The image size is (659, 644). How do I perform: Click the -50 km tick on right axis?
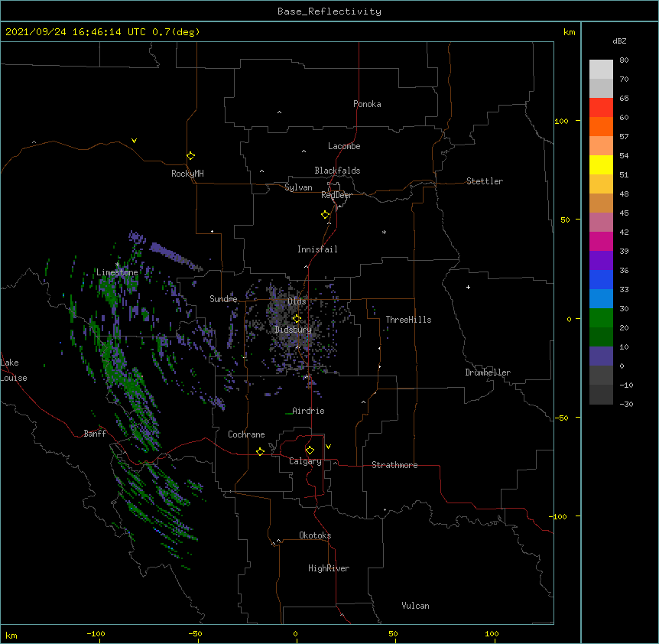pyautogui.click(x=561, y=418)
